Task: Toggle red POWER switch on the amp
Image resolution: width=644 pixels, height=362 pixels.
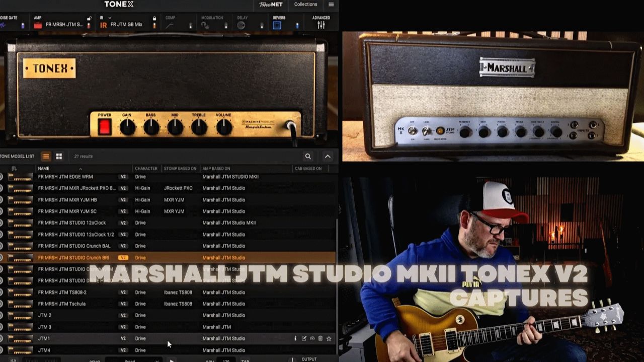Action: click(x=105, y=127)
